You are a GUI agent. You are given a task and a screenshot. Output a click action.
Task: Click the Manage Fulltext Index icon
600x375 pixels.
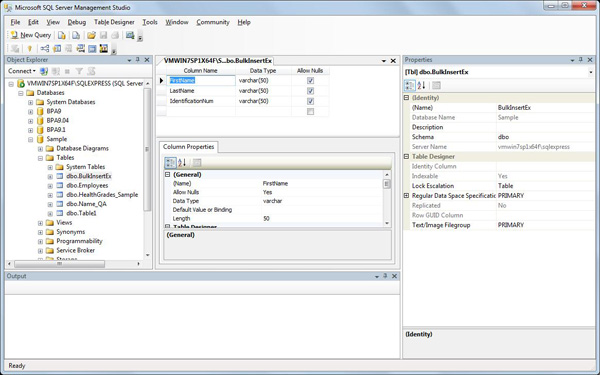(x=68, y=49)
